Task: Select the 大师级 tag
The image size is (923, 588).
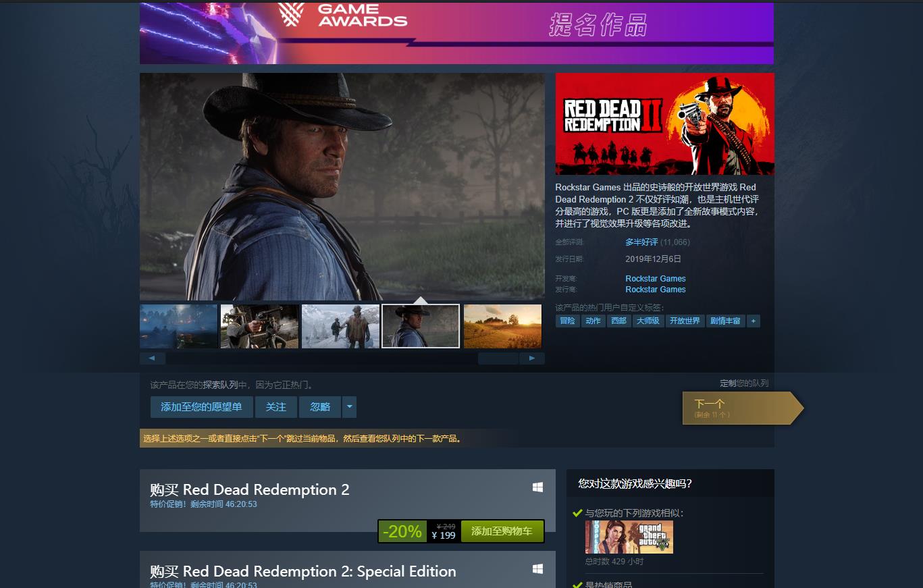Action: (x=648, y=321)
